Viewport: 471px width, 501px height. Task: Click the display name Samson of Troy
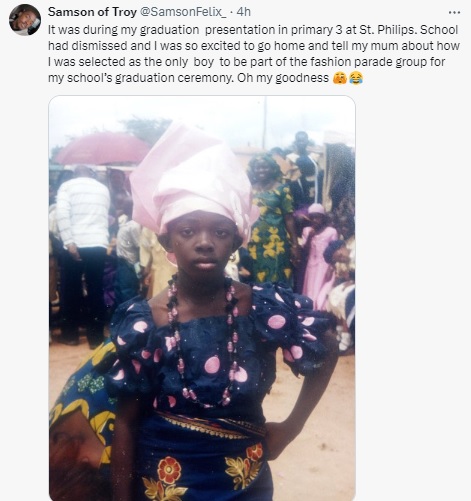click(x=92, y=12)
